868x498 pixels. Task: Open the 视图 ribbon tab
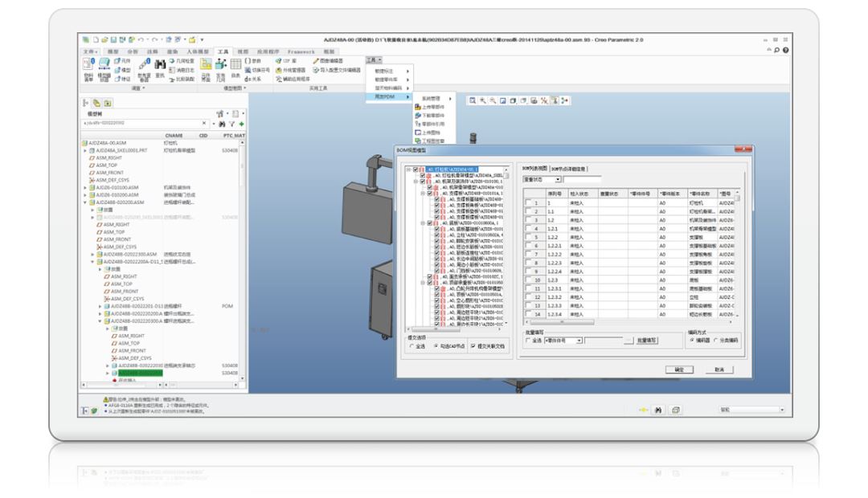(x=242, y=51)
